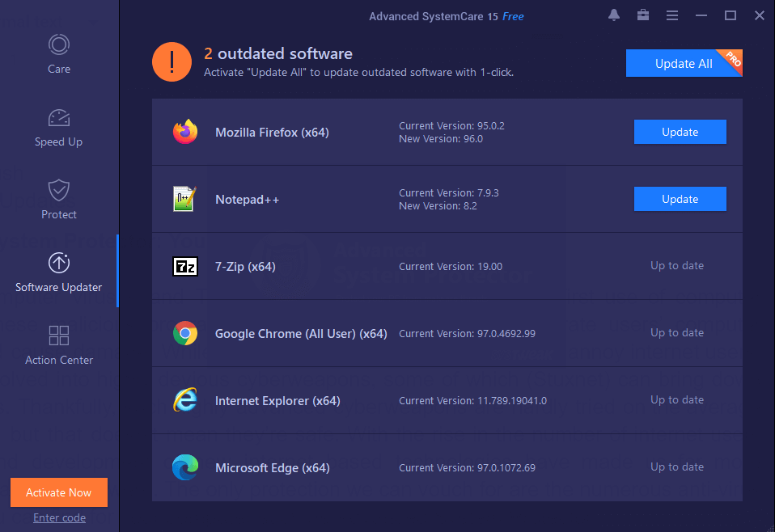Screen dimensions: 775x532
Task: Click Update All button
Action: (684, 63)
